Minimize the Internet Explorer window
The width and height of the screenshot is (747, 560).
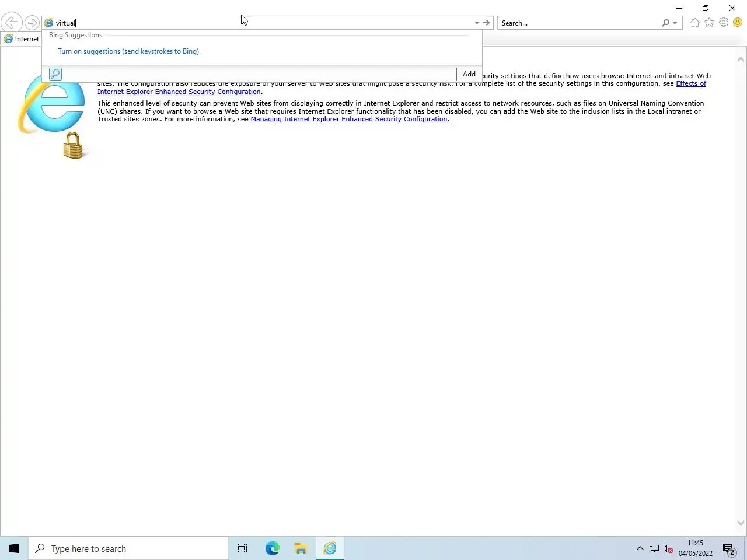click(x=679, y=8)
